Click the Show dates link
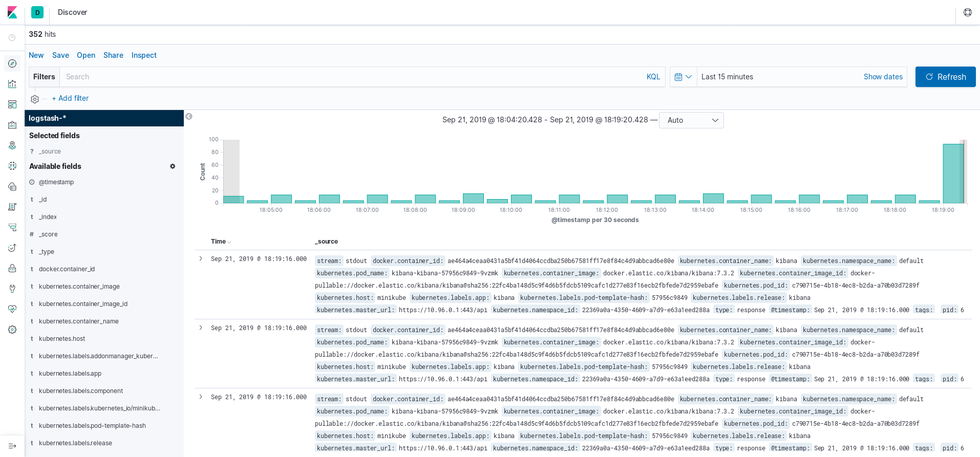Viewport: 980px width, 457px height. coord(883,77)
